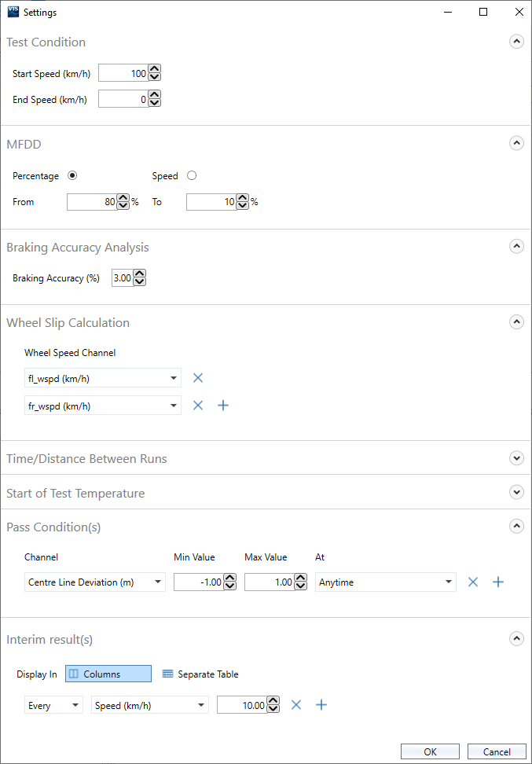
Task: Collapse the Test Condition section
Action: coord(516,42)
